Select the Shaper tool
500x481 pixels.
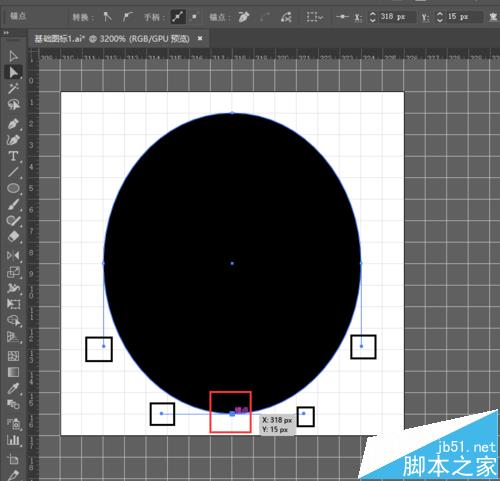click(13, 221)
